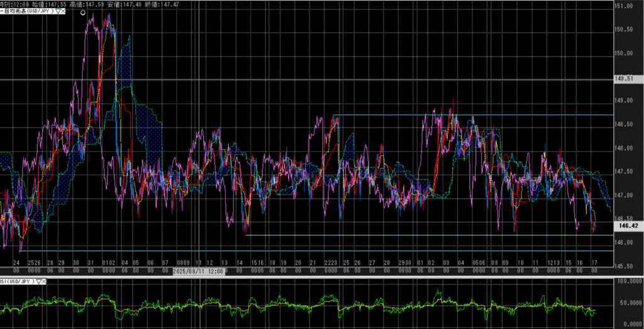The image size is (644, 329).
Task: Select the 目均衡表(USD/JPY) label text
Action: pos(28,12)
